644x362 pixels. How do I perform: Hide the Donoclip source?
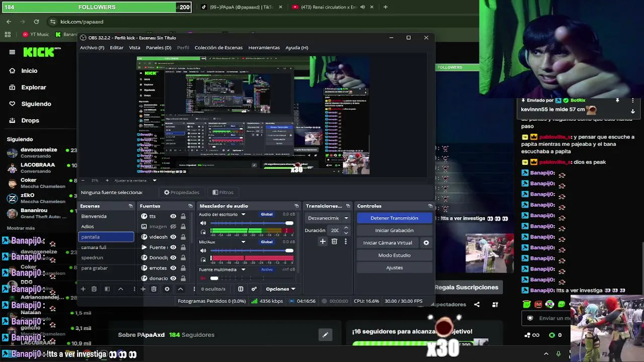tap(173, 257)
